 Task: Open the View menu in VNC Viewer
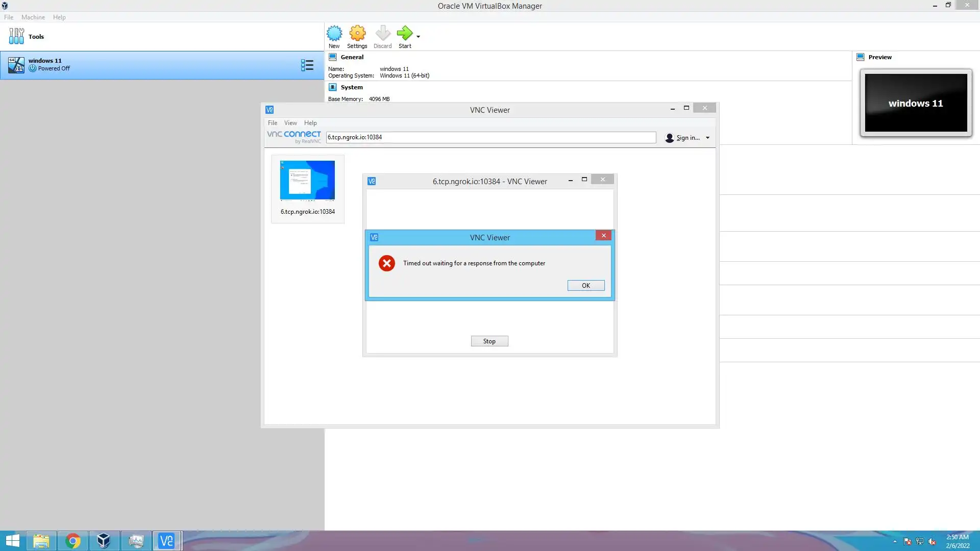tap(290, 123)
